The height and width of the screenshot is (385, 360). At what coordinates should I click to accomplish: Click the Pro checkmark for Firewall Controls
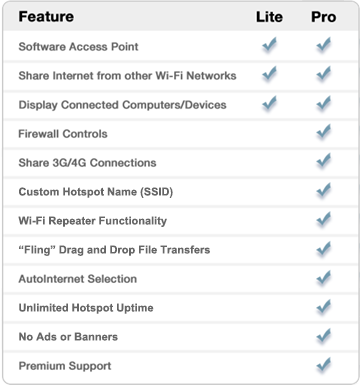323,131
